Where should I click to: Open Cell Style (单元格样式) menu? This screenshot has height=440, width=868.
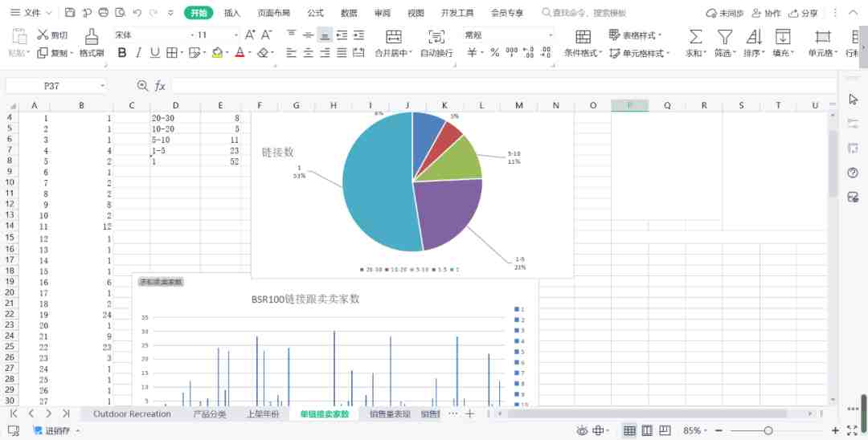(640, 53)
